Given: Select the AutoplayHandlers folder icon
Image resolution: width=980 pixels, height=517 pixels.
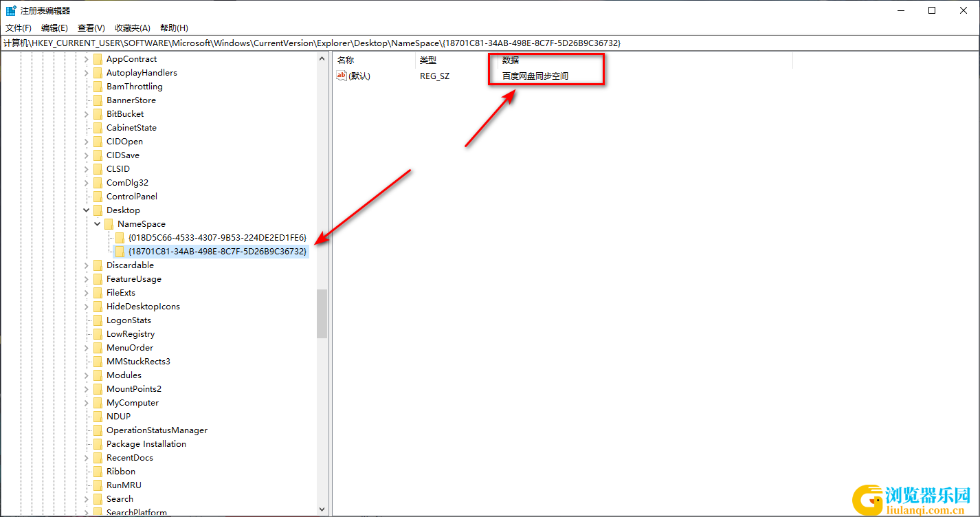Looking at the screenshot, I should coord(98,73).
